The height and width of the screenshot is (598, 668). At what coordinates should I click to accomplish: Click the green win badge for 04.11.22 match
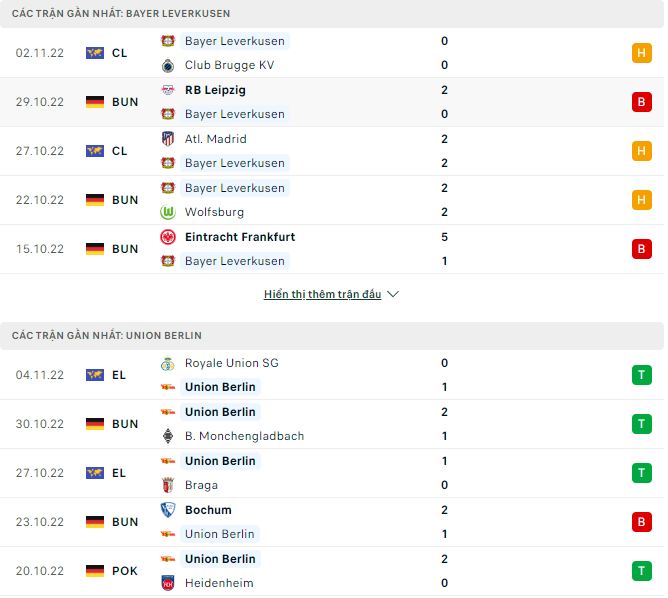coord(641,375)
